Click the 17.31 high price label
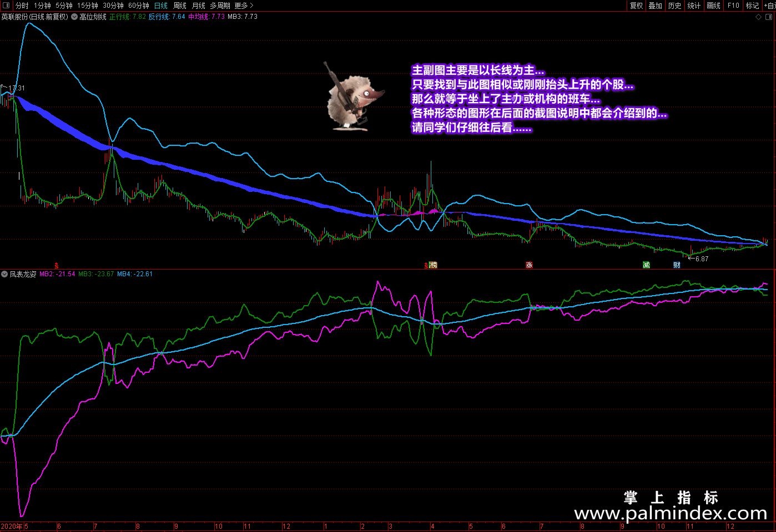The height and width of the screenshot is (532, 776). [x=17, y=88]
